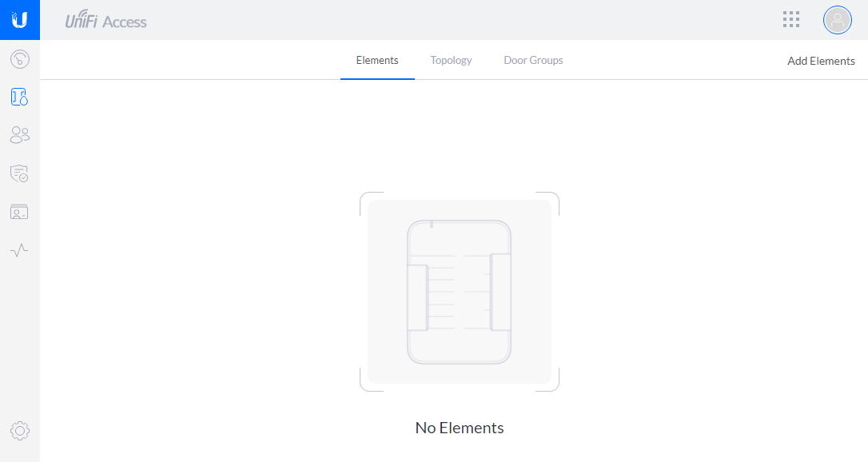Click the Add Elements button
Image resolution: width=868 pixels, height=462 pixels.
[821, 62]
